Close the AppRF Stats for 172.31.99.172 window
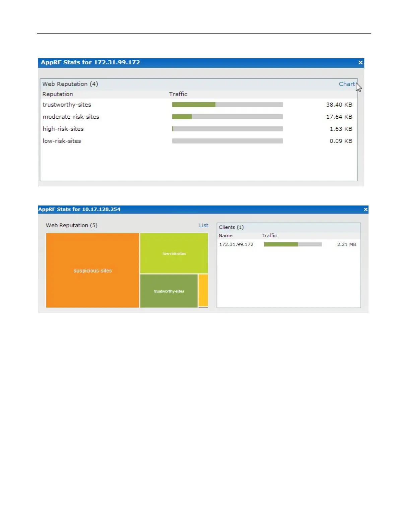399x532 pixels. pos(360,62)
